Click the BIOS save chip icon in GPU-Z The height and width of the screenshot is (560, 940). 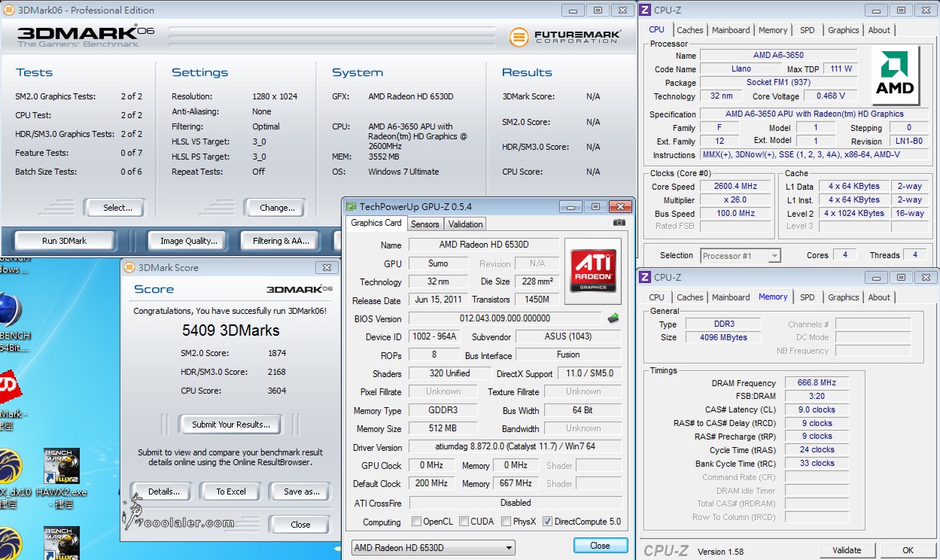pyautogui.click(x=614, y=318)
